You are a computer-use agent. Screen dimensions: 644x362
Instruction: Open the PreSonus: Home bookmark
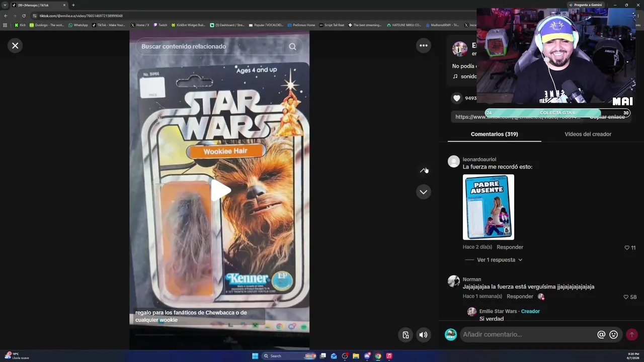(x=301, y=25)
